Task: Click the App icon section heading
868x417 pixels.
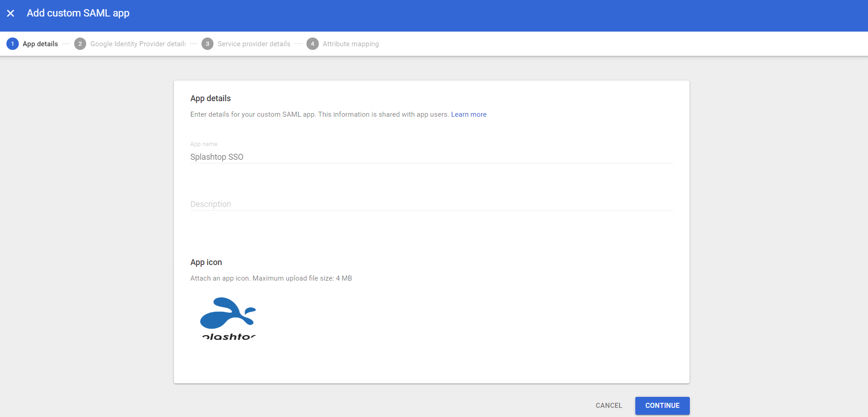Action: (206, 262)
